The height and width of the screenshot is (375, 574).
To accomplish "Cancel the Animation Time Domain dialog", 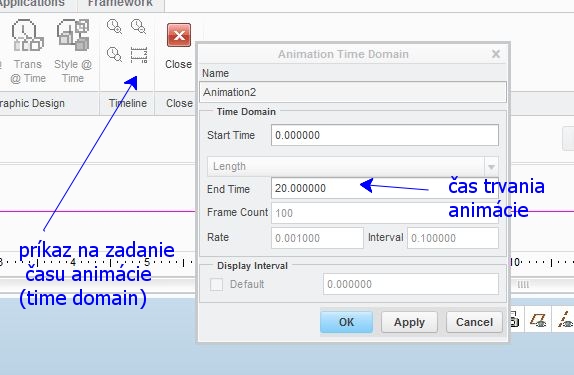I will pos(474,322).
